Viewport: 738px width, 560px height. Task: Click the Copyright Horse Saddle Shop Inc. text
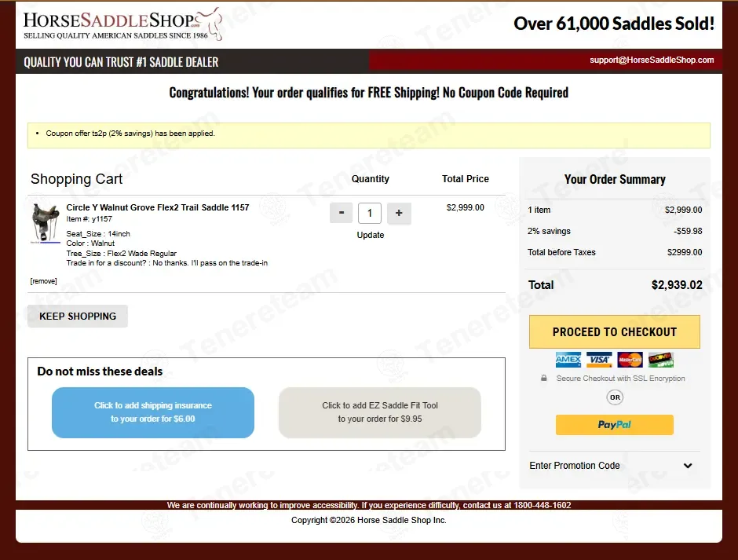[369, 520]
